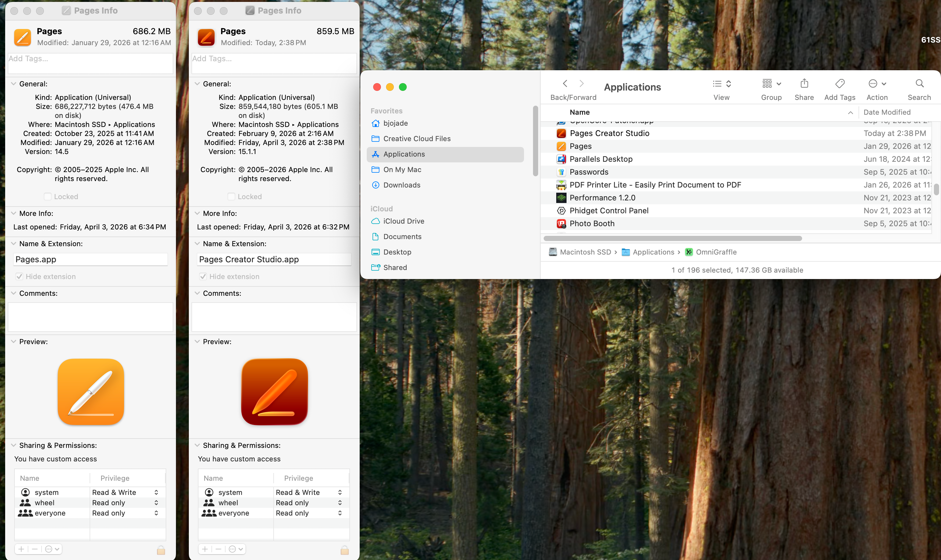941x560 pixels.
Task: Click the Phidget Control Panel icon
Action: (561, 211)
